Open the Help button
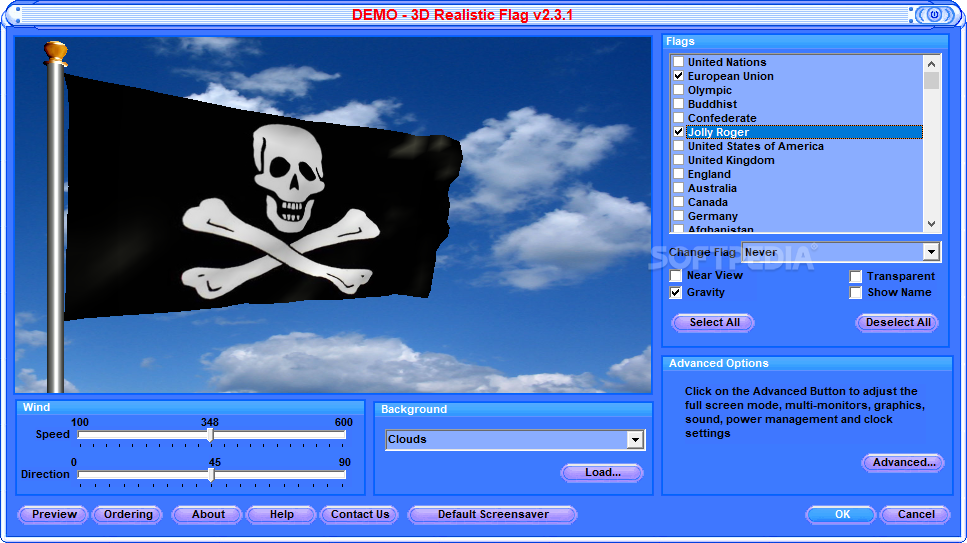Viewport: 967px width, 543px height. [x=281, y=515]
